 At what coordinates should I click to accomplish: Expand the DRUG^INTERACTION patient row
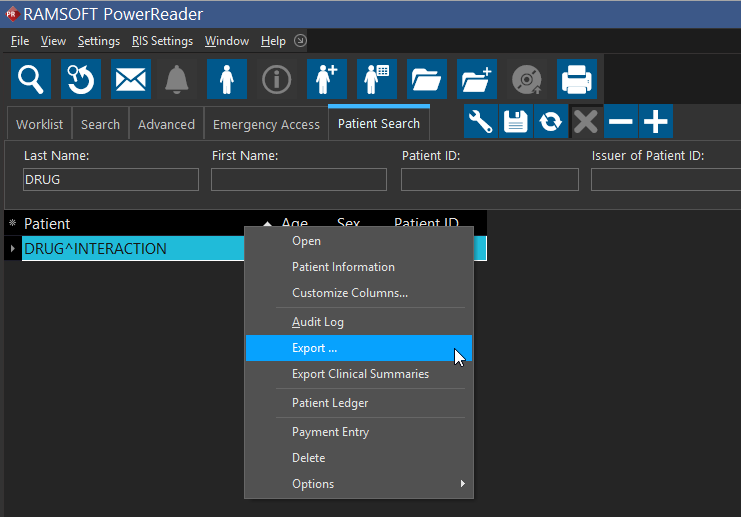pyautogui.click(x=13, y=248)
